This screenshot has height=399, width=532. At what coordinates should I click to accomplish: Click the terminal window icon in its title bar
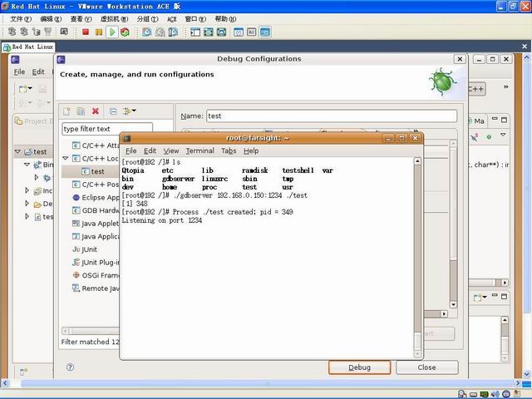pyautogui.click(x=126, y=139)
